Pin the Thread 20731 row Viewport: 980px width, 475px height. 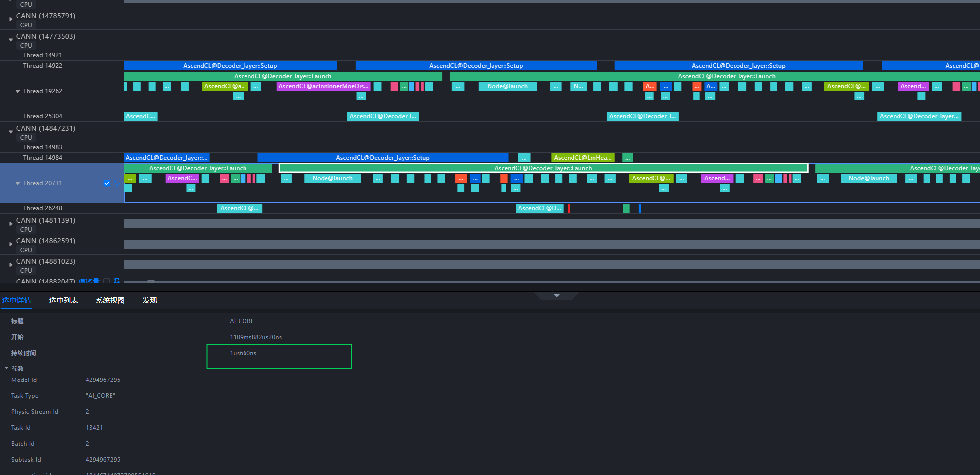[117, 183]
